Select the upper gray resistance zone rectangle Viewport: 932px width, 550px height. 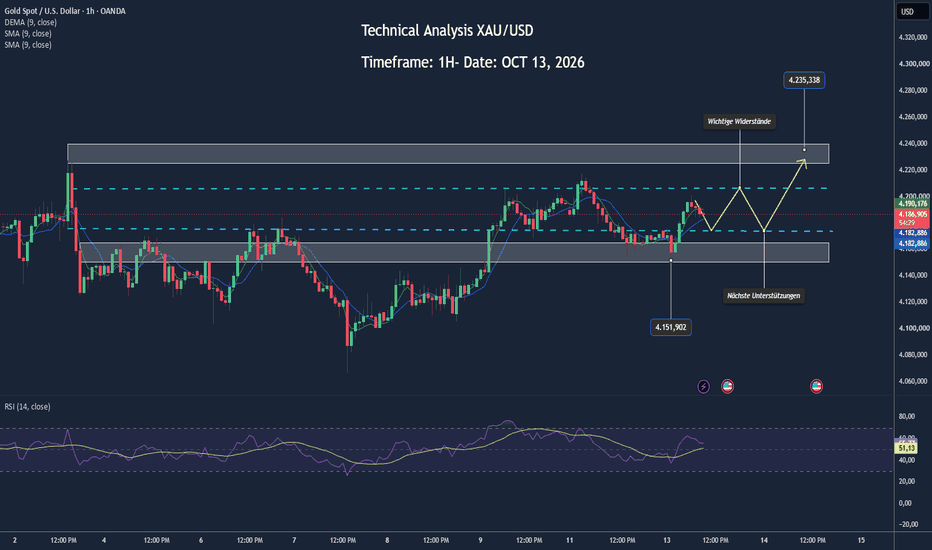448,153
